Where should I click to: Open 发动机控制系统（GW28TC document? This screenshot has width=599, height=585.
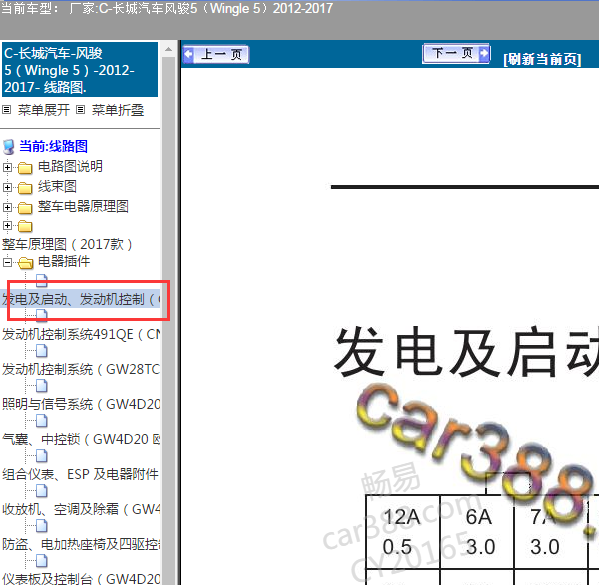[81, 369]
